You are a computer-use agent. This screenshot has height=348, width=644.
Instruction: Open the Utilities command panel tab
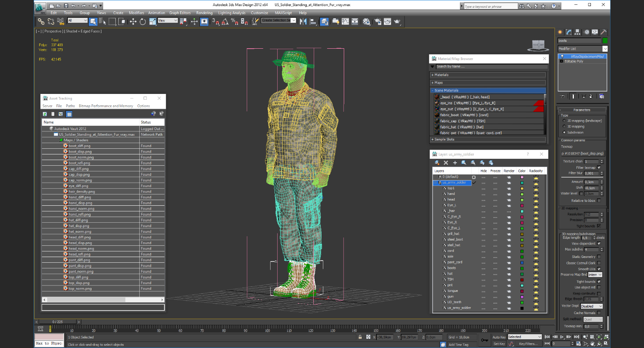tap(603, 32)
